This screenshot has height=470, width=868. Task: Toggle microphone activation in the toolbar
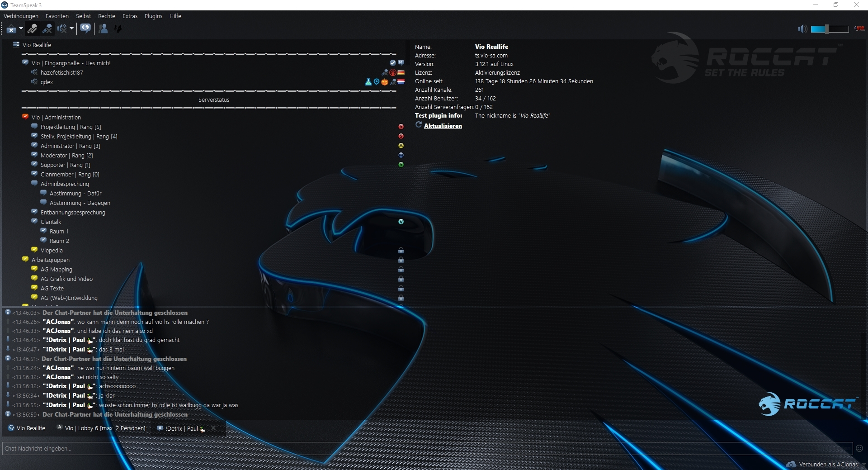pyautogui.click(x=32, y=29)
